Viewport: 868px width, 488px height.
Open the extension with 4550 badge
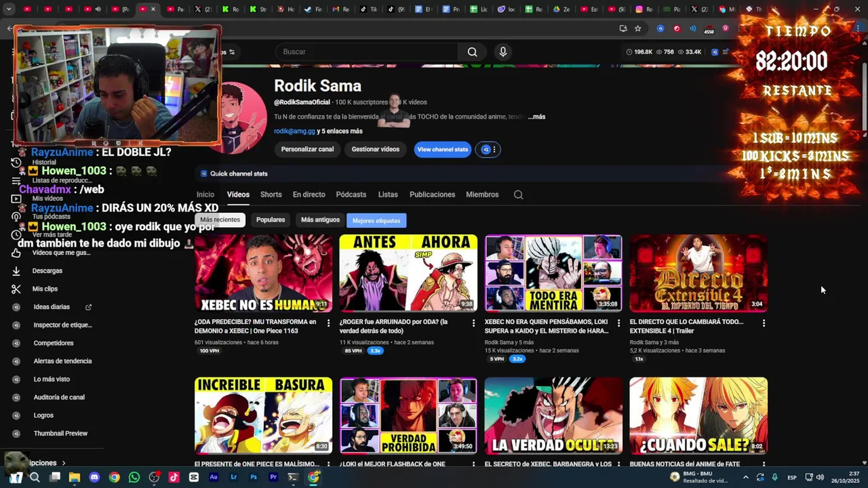point(709,29)
